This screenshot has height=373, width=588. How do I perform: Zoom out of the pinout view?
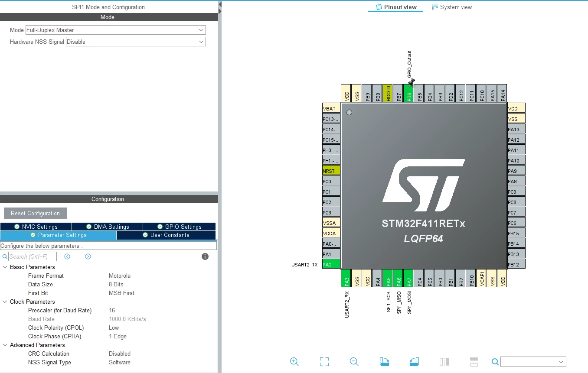click(x=354, y=362)
